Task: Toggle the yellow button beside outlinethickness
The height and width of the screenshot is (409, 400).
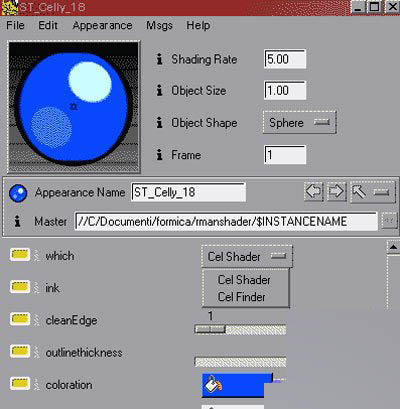Action: 20,351
